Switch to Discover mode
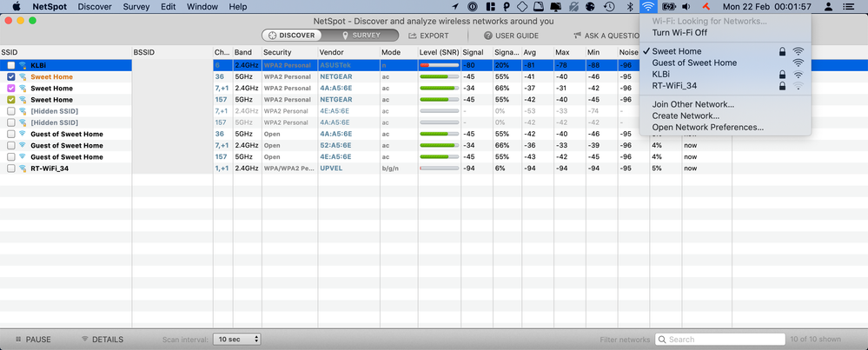Screen dimensions: 868x350 [x=292, y=36]
